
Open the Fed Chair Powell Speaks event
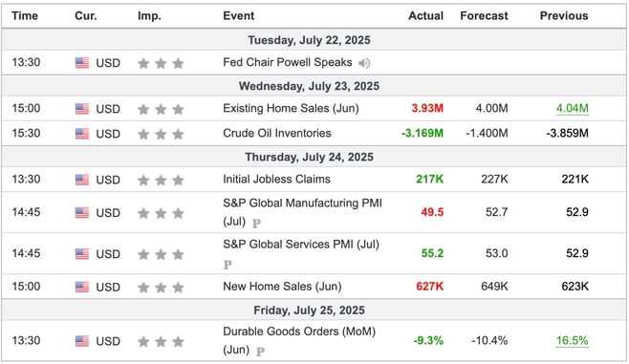287,62
